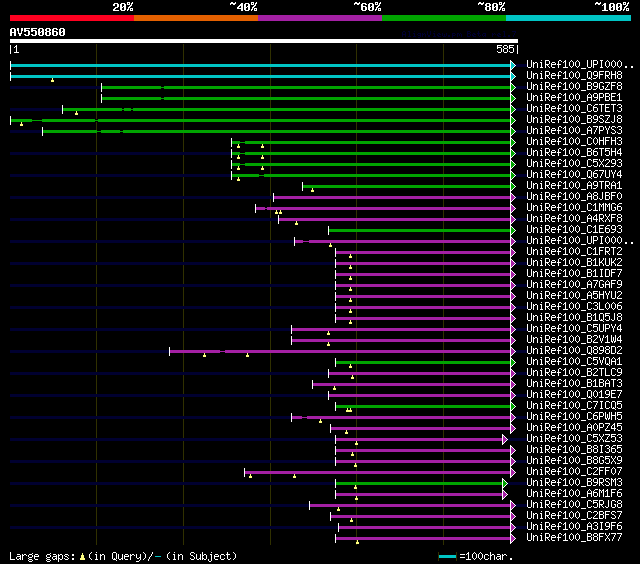This screenshot has width=640, height=564.
Task: Click the white query sequence bar
Action: pyautogui.click(x=264, y=41)
